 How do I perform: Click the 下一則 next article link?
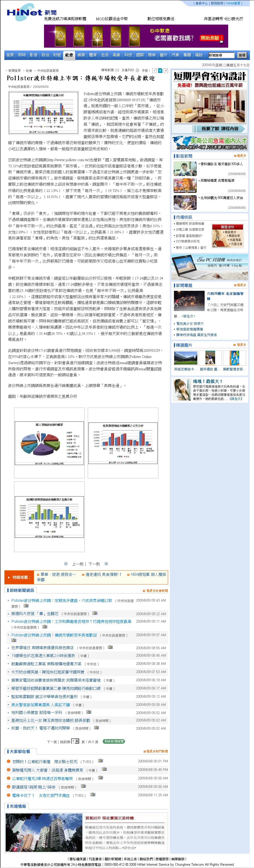click(x=94, y=564)
